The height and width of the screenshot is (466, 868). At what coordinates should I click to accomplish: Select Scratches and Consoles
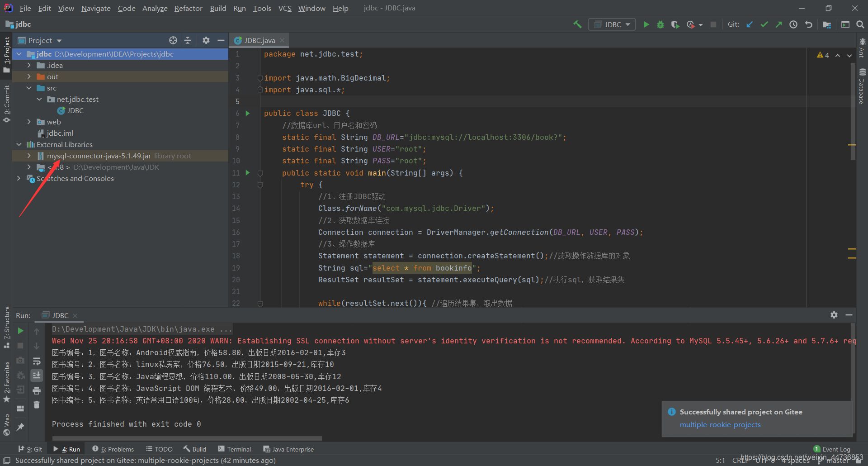pyautogui.click(x=75, y=178)
